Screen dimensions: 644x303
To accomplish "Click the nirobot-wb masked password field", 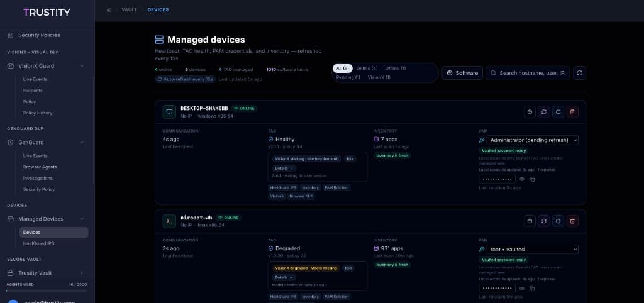I will (497, 289).
